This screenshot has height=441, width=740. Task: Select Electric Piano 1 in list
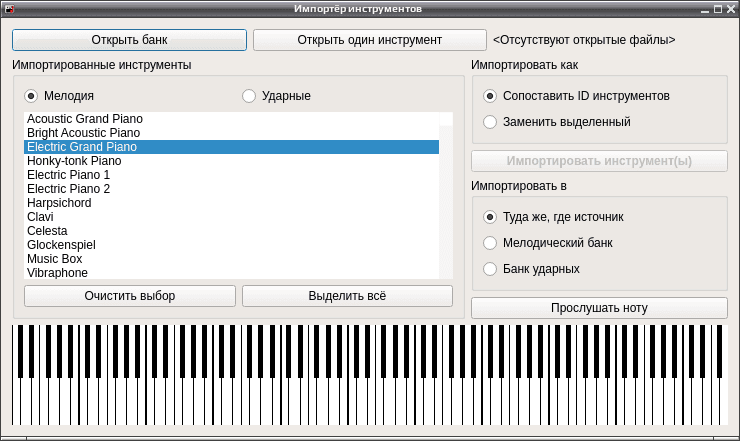coord(231,175)
